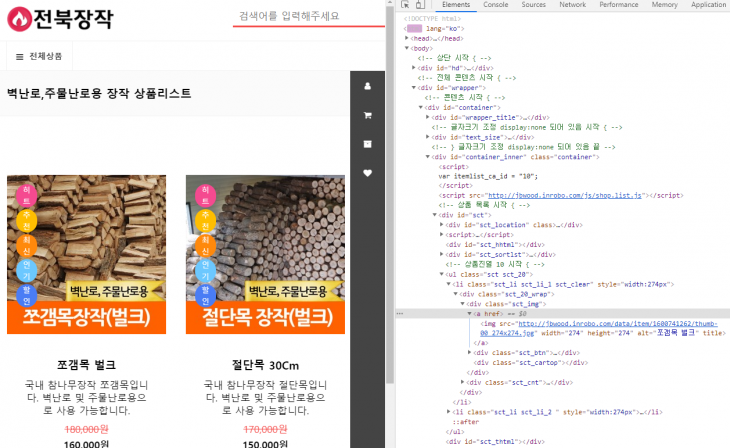Screen dimensions: 730x448
Task: Select the div id="sct_hhtml" DOM row
Action: (495, 244)
